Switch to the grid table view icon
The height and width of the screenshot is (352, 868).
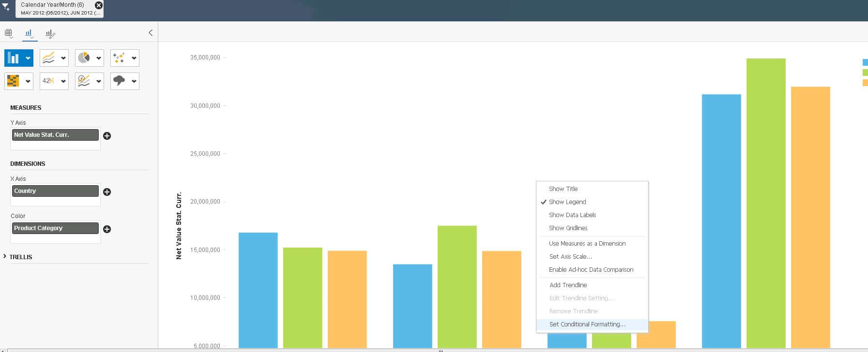click(9, 33)
